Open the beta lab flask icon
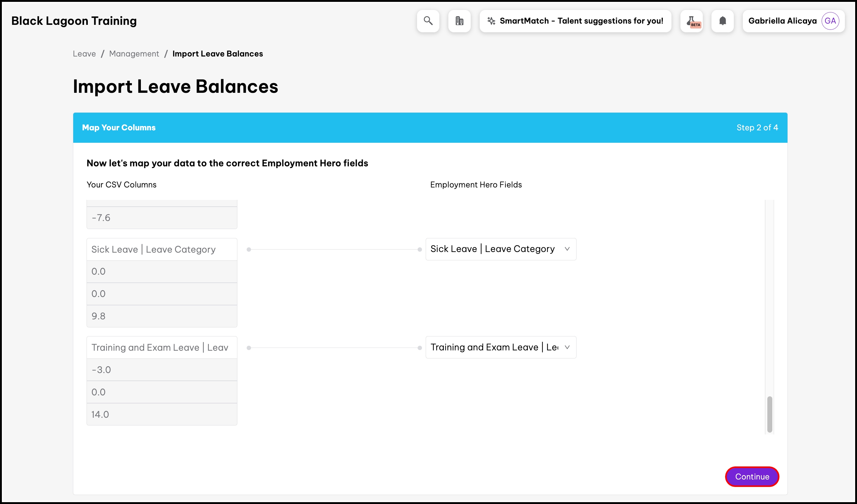Image resolution: width=857 pixels, height=504 pixels. (x=691, y=21)
